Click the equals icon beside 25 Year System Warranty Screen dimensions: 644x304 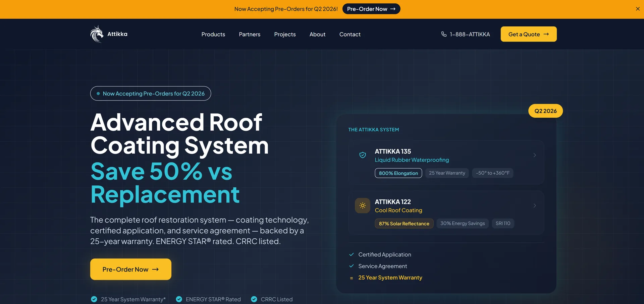pyautogui.click(x=352, y=278)
